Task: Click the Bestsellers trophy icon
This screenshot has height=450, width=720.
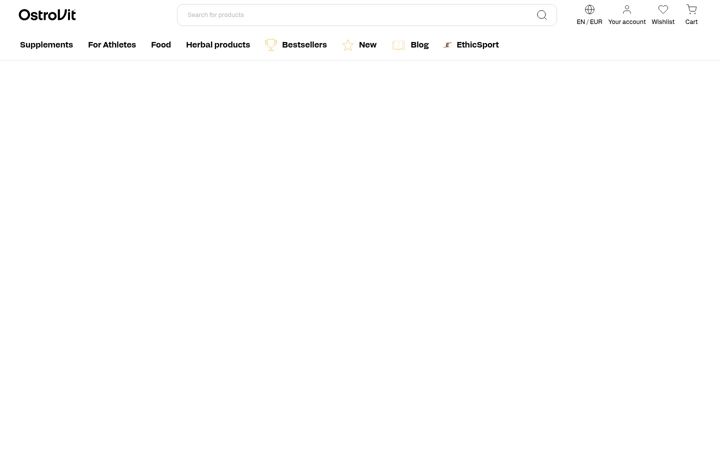Action: (271, 45)
